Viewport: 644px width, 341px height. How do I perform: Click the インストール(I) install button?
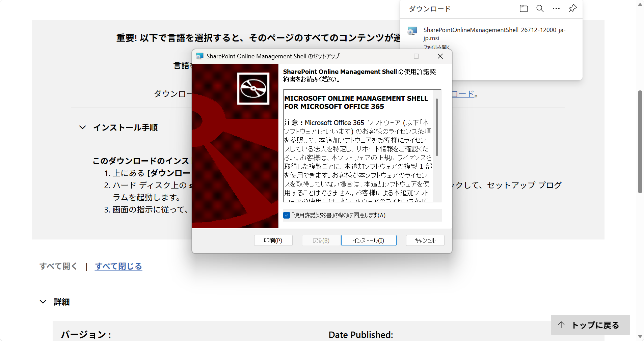tap(369, 240)
